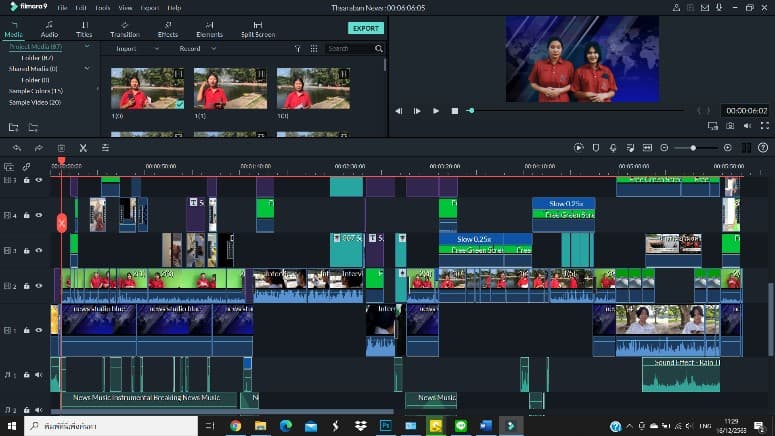Step back to the previous frame
Viewport: 775px width, 436px height.
pyautogui.click(x=398, y=111)
